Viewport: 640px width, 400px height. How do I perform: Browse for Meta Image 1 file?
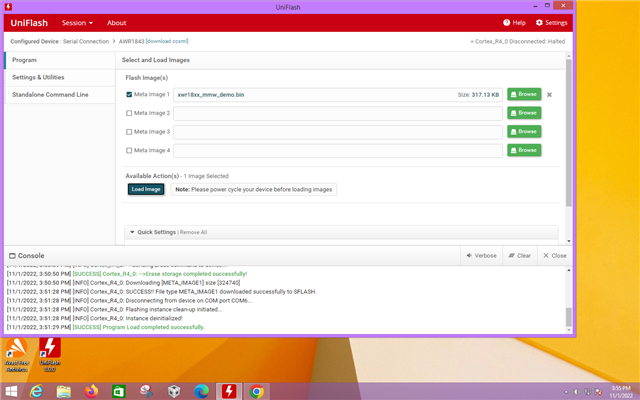tap(524, 94)
